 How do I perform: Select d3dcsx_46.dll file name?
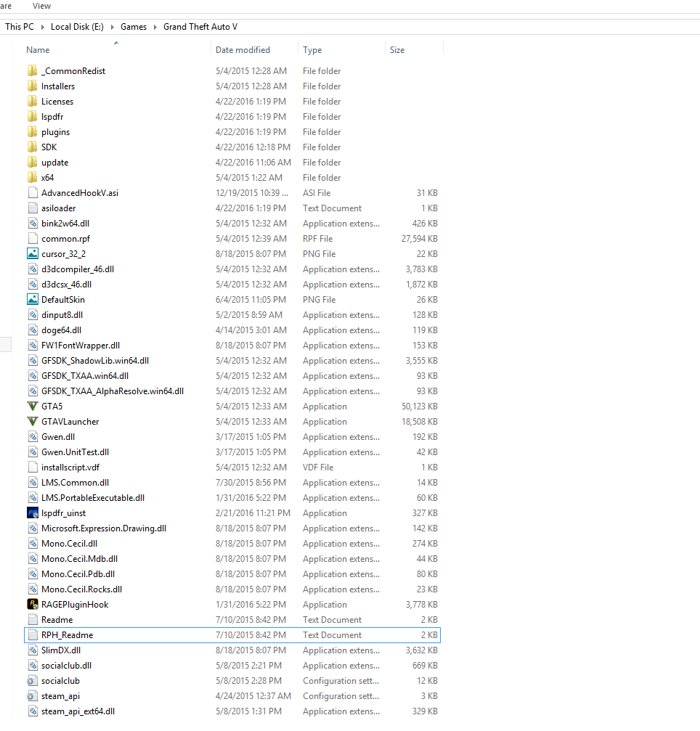click(x=66, y=285)
